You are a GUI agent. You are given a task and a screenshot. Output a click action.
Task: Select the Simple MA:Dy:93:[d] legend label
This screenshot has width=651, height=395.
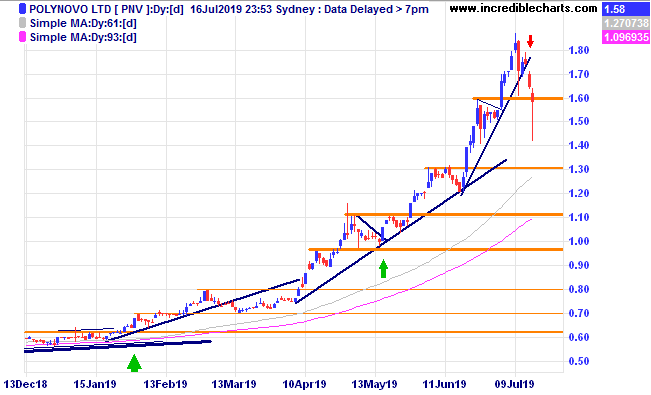click(x=83, y=37)
